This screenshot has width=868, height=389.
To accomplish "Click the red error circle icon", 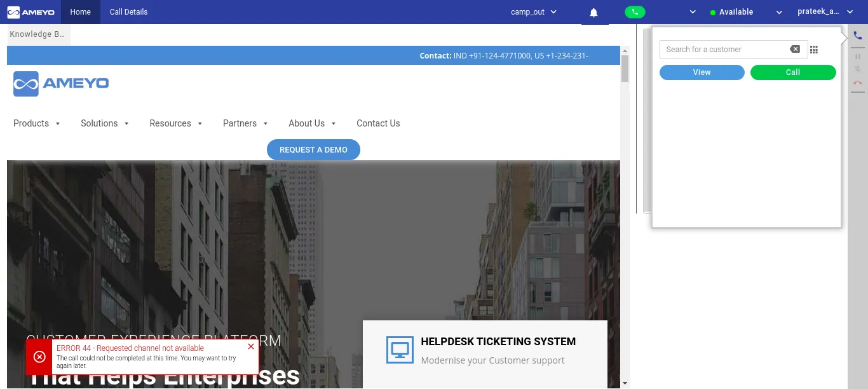I will 39,357.
